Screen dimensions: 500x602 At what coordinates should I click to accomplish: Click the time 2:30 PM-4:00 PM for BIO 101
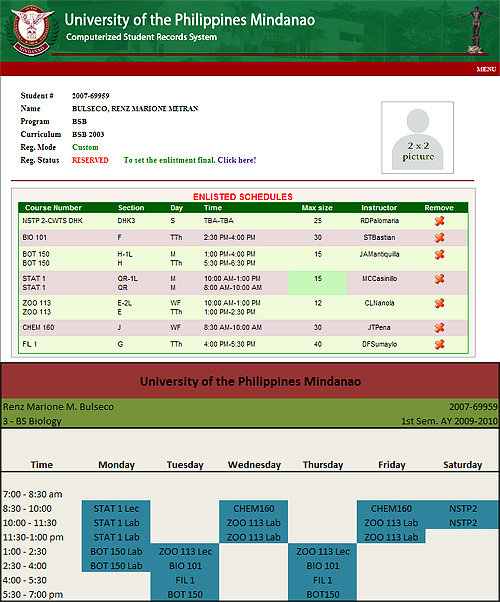click(x=230, y=238)
